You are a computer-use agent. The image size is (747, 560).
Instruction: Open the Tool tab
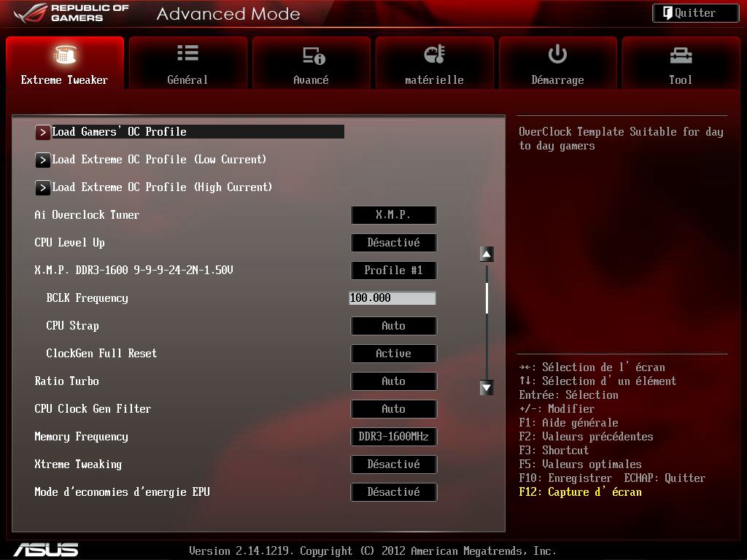tap(681, 63)
